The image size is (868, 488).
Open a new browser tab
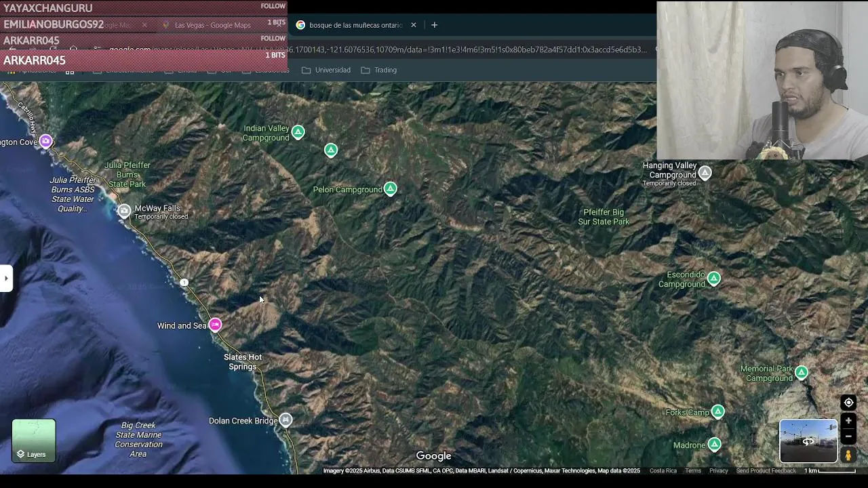pyautogui.click(x=434, y=25)
